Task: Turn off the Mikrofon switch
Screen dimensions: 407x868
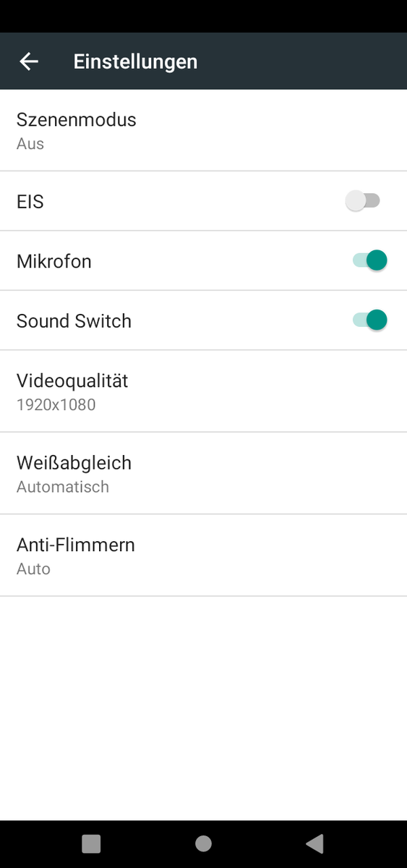Action: pyautogui.click(x=370, y=260)
